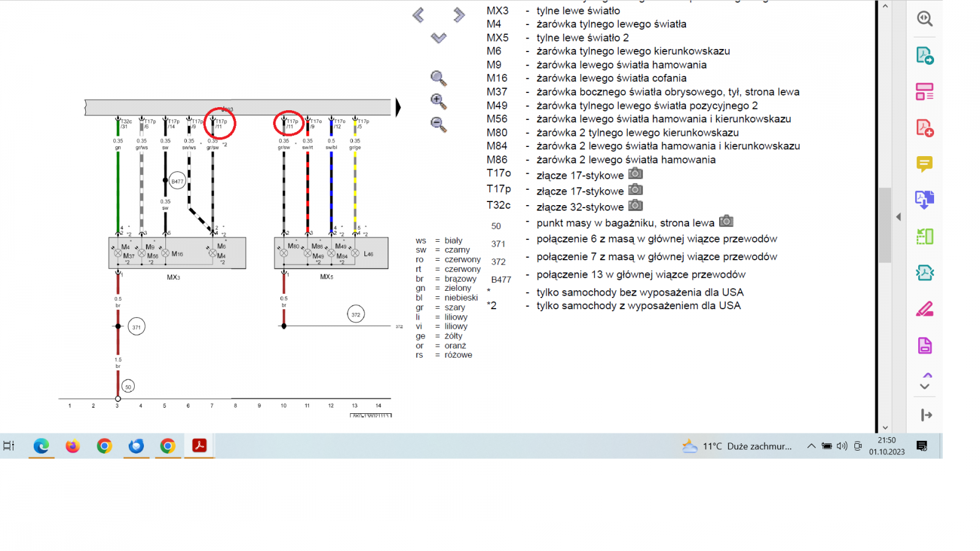Viewport: 980px width, 551px height.
Task: Click the M16 bulb label in diagram
Action: coord(177,254)
